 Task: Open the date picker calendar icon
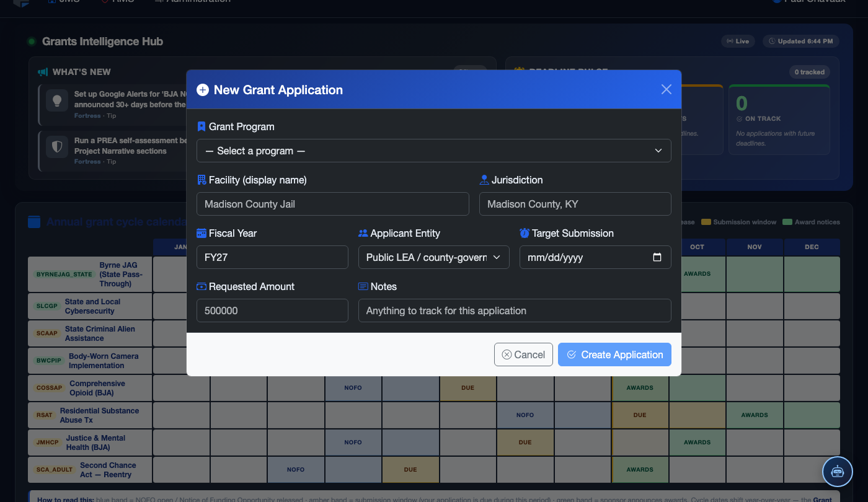pos(658,257)
